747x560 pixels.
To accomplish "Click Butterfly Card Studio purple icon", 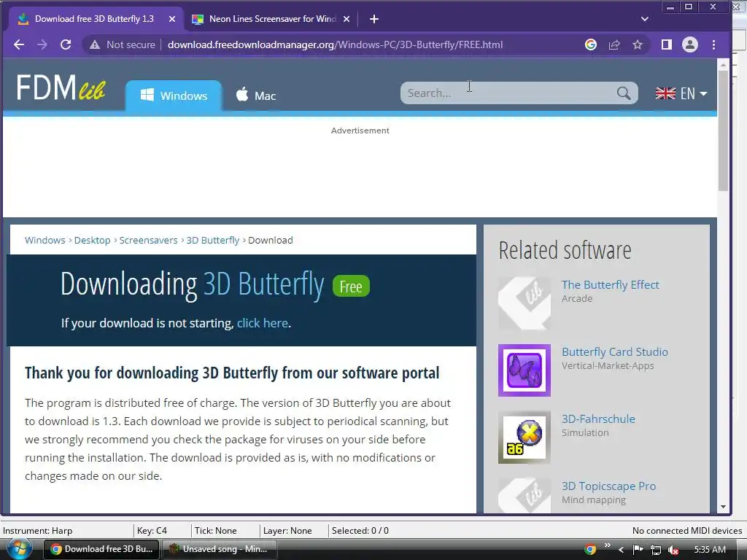I will point(524,370).
